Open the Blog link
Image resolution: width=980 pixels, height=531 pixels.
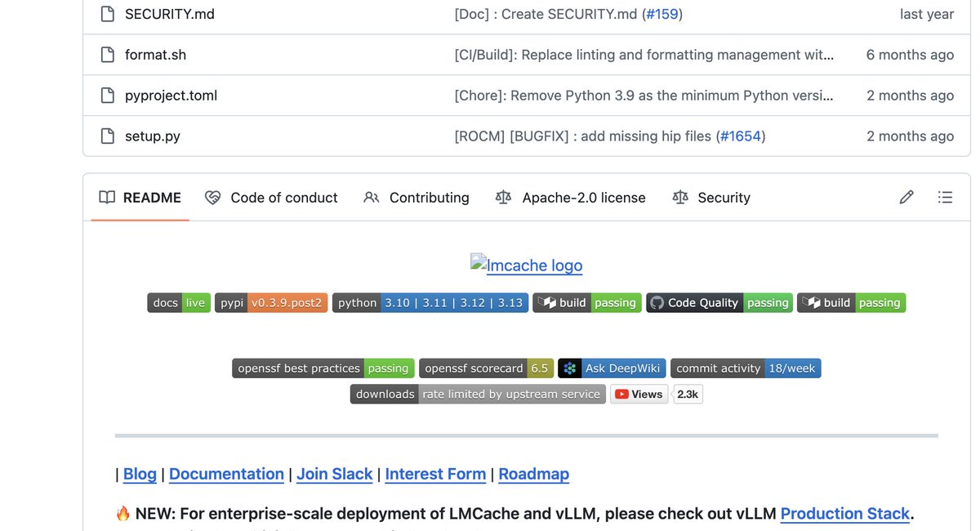pyautogui.click(x=140, y=474)
